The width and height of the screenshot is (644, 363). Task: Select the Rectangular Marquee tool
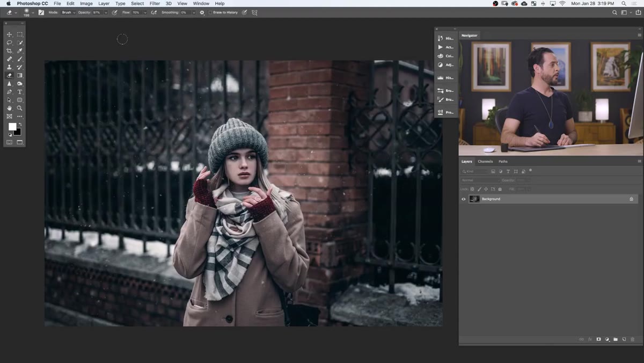(x=20, y=34)
